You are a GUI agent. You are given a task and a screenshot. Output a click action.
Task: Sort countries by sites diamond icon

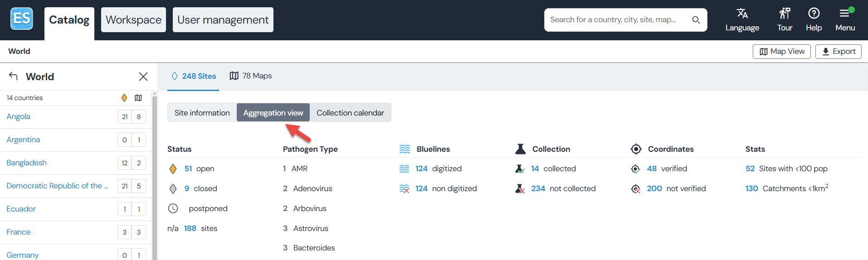(124, 98)
